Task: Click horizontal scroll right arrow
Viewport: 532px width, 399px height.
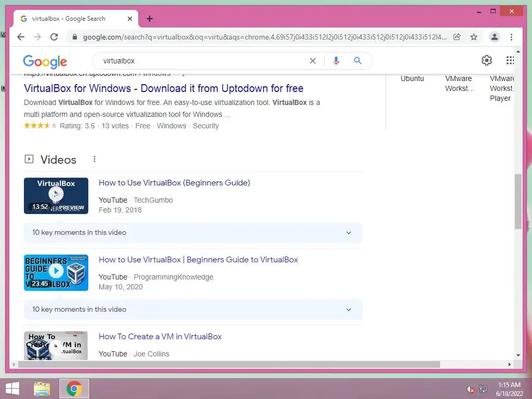Action: click(x=509, y=364)
